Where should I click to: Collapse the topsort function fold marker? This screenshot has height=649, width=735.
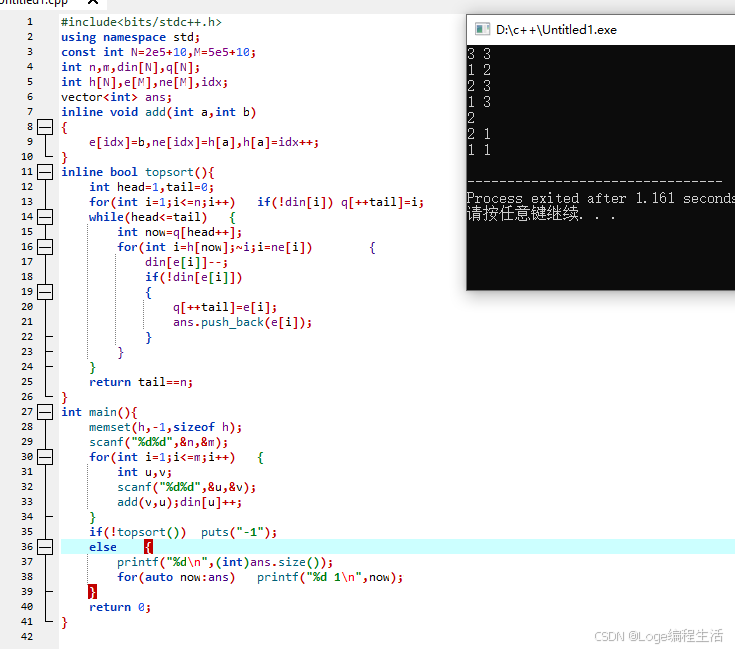click(x=45, y=172)
